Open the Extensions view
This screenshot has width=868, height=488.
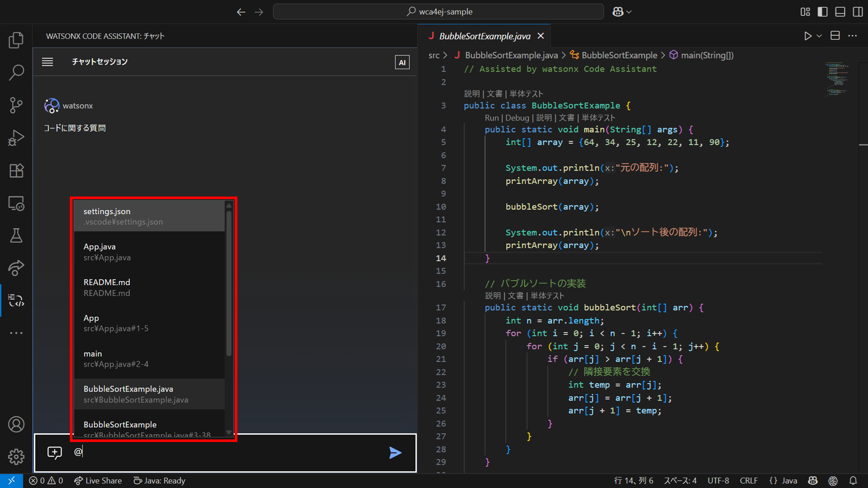click(16, 170)
